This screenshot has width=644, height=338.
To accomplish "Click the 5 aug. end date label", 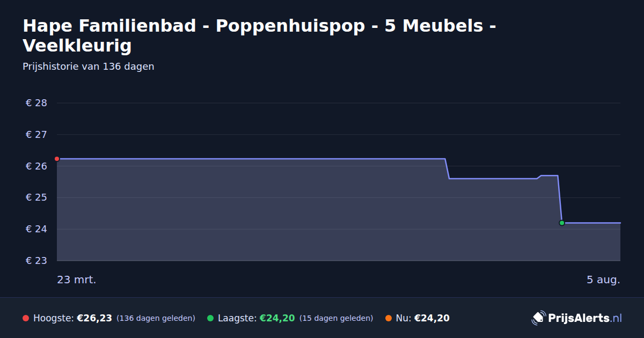I will click(603, 280).
